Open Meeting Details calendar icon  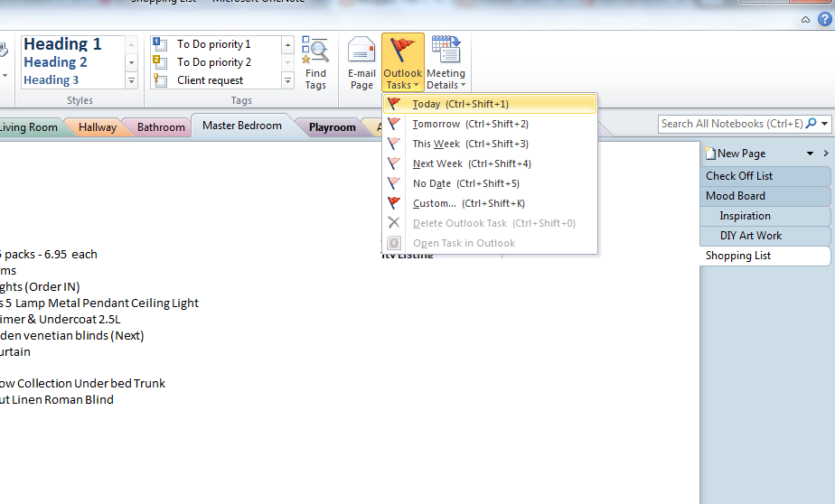click(446, 62)
